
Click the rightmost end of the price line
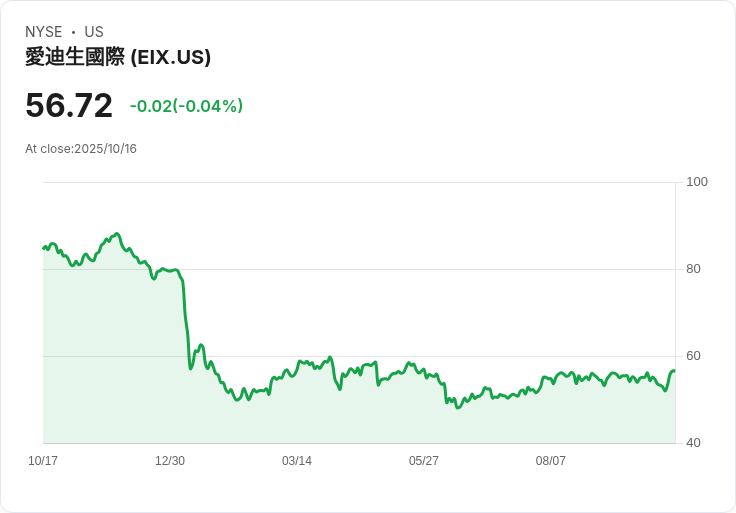click(x=675, y=371)
